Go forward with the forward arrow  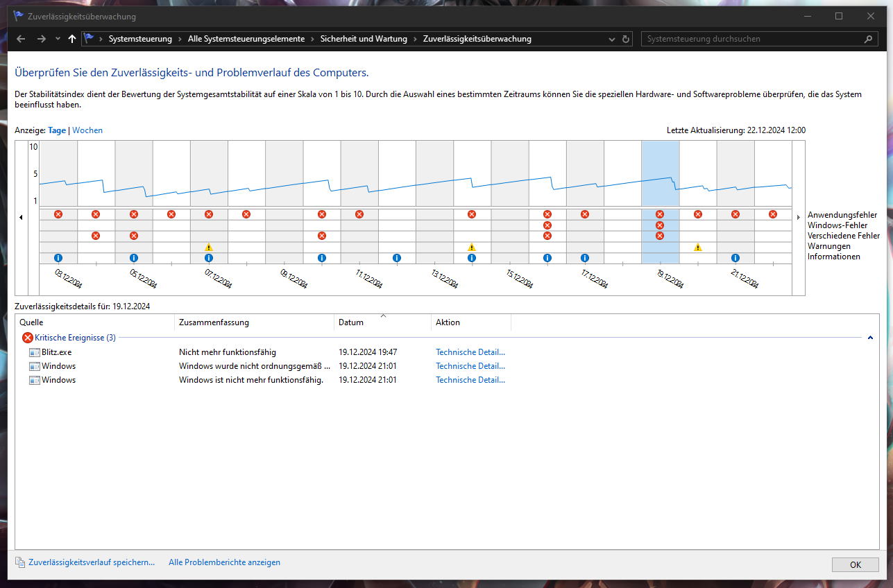[x=42, y=39]
